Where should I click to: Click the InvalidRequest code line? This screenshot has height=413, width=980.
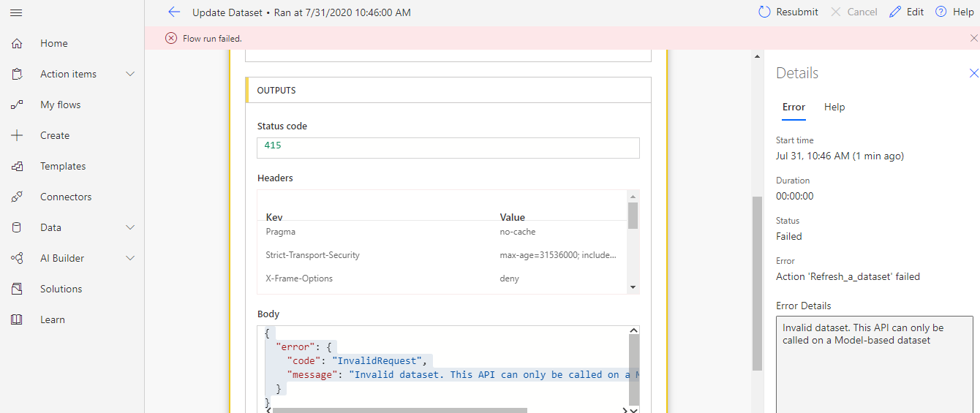pos(356,360)
